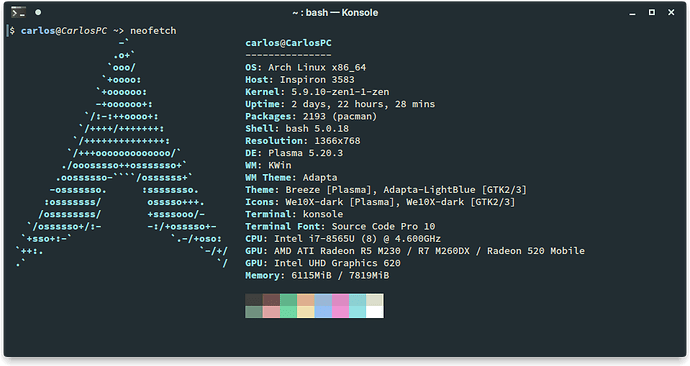Click the 'neofetch' command in the prompt
Image resolution: width=690 pixels, height=366 pixels.
[x=153, y=31]
